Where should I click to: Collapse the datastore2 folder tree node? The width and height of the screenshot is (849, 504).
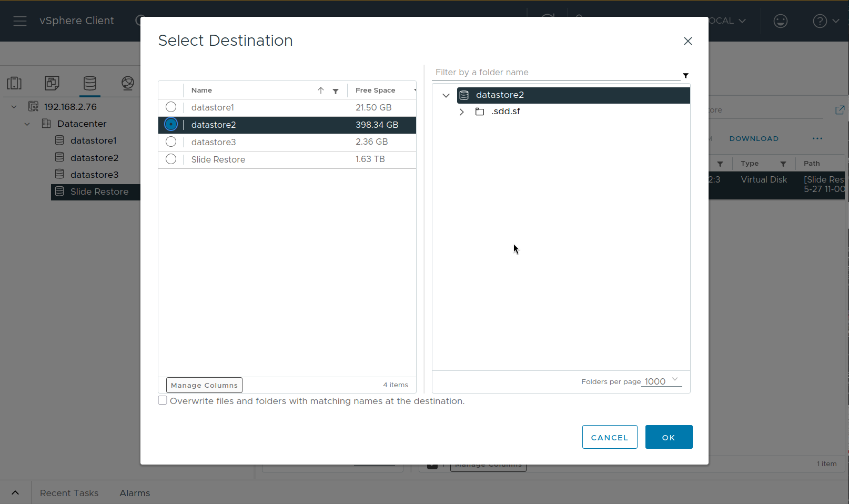point(446,95)
